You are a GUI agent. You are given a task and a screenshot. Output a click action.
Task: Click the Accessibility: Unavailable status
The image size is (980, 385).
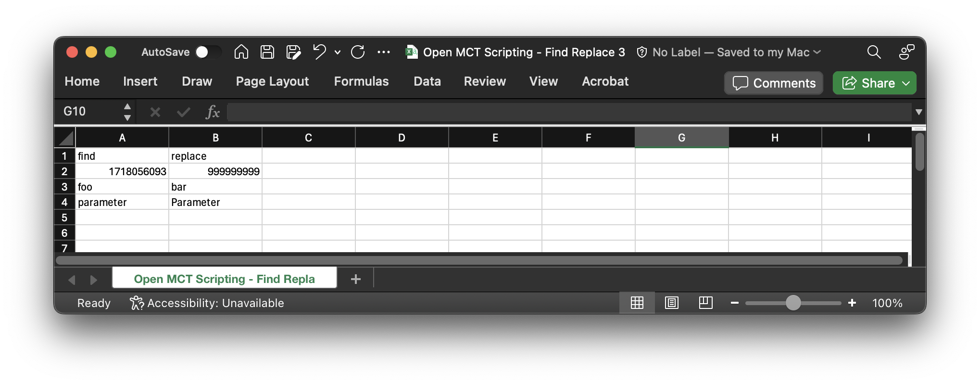[207, 303]
